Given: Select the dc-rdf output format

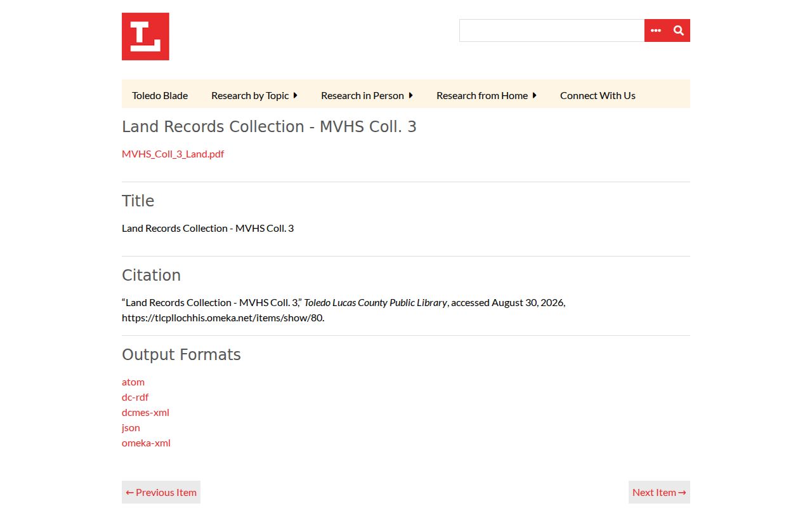Looking at the screenshot, I should [135, 397].
